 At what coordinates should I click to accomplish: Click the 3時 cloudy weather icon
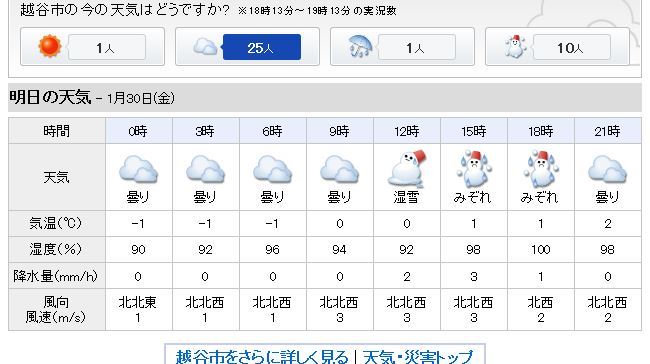point(206,169)
